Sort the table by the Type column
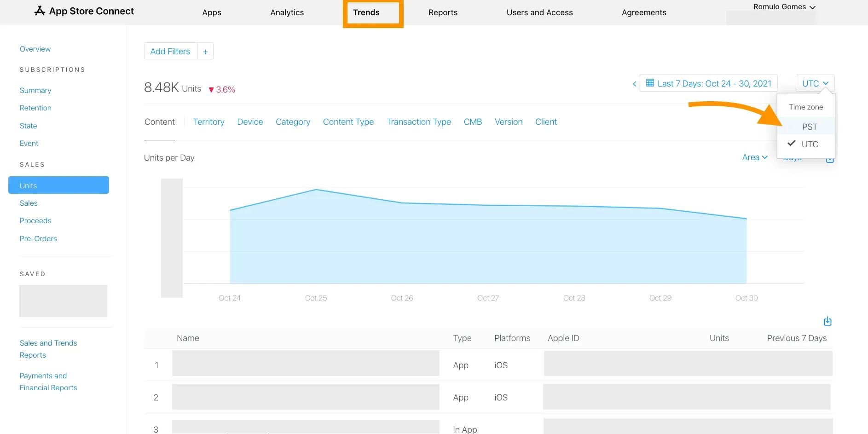Viewport: 868px width, 434px height. tap(462, 338)
